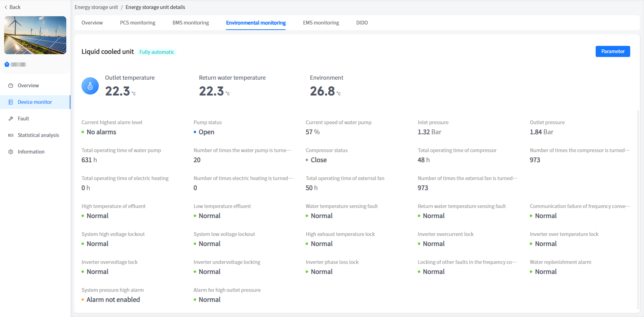The height and width of the screenshot is (317, 644).
Task: Click the Back arrow chevron
Action: pyautogui.click(x=6, y=7)
